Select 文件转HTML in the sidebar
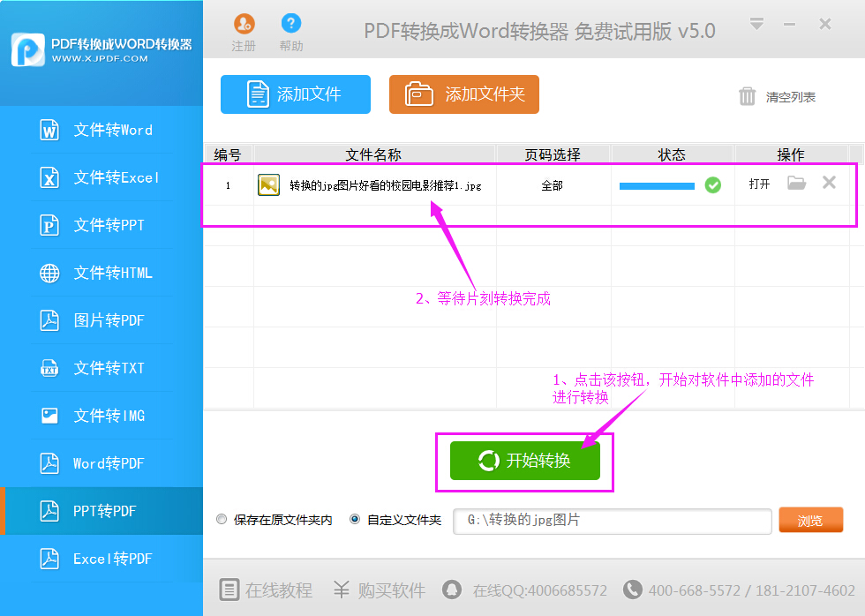 point(102,273)
